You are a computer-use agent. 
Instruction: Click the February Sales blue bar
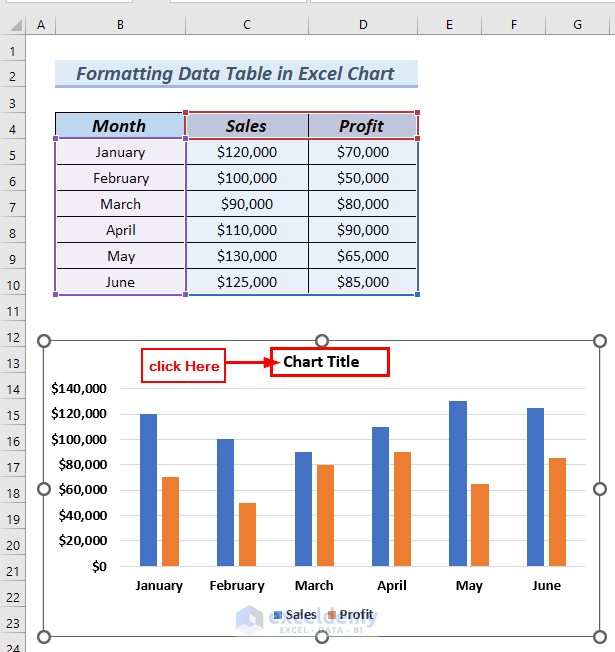tap(225, 502)
